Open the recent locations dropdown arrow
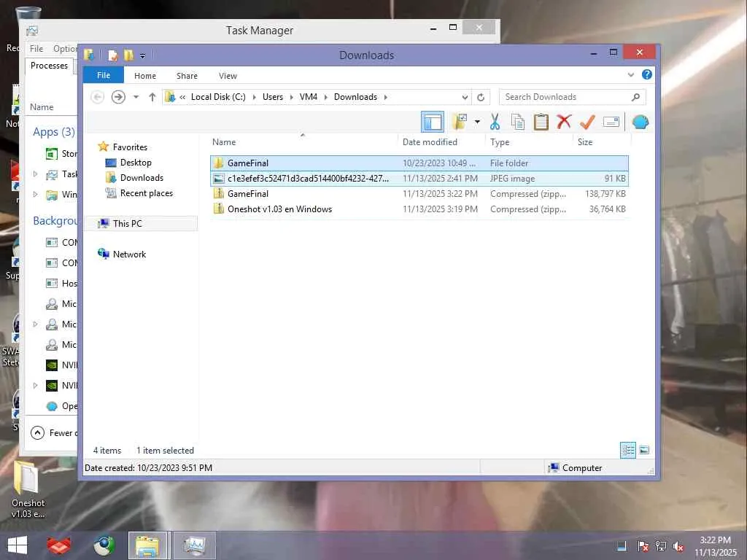Image resolution: width=747 pixels, height=560 pixels. (136, 97)
